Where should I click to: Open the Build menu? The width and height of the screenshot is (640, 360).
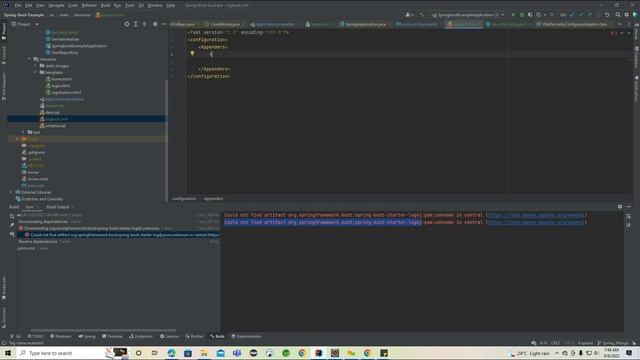point(105,5)
